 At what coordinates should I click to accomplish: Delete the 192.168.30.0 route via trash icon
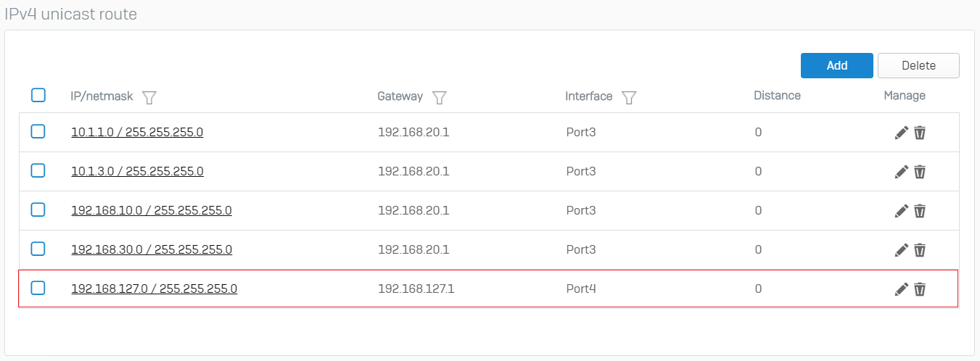[920, 250]
